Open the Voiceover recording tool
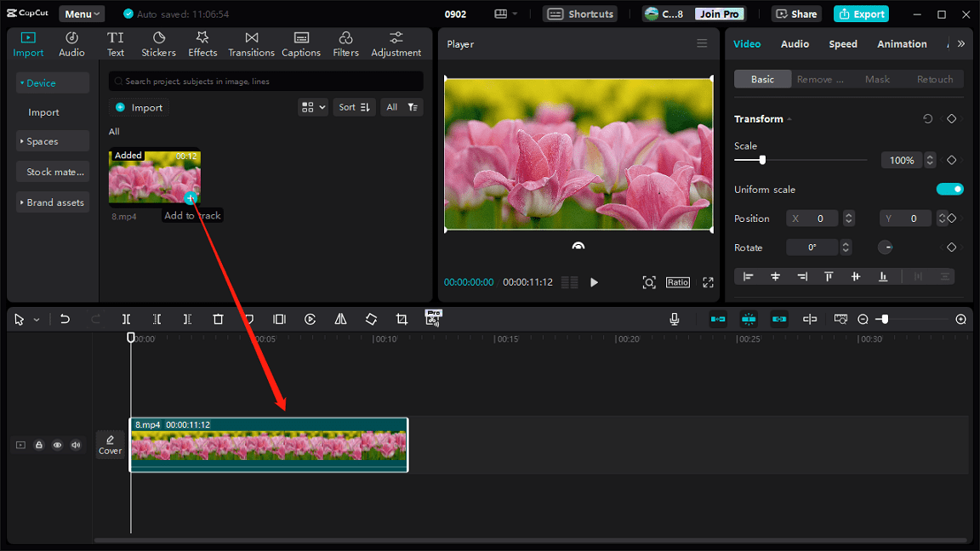Screen dimensions: 980x551 [674, 319]
